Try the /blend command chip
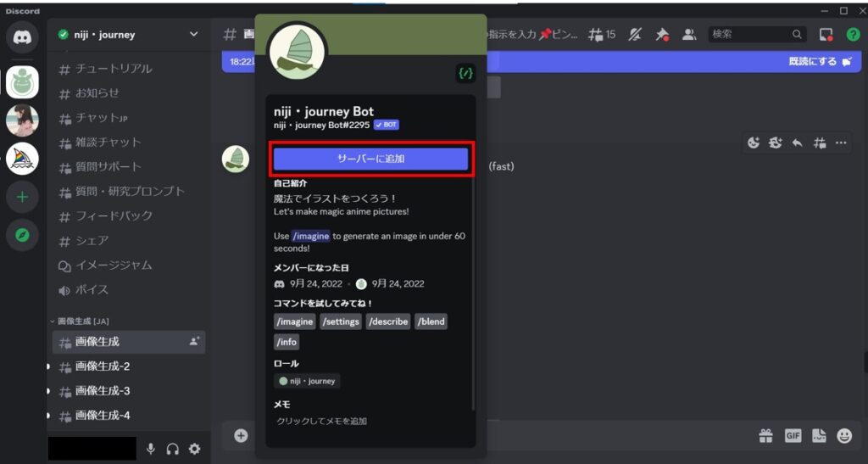Screen dimensions: 868x464 tap(431, 321)
